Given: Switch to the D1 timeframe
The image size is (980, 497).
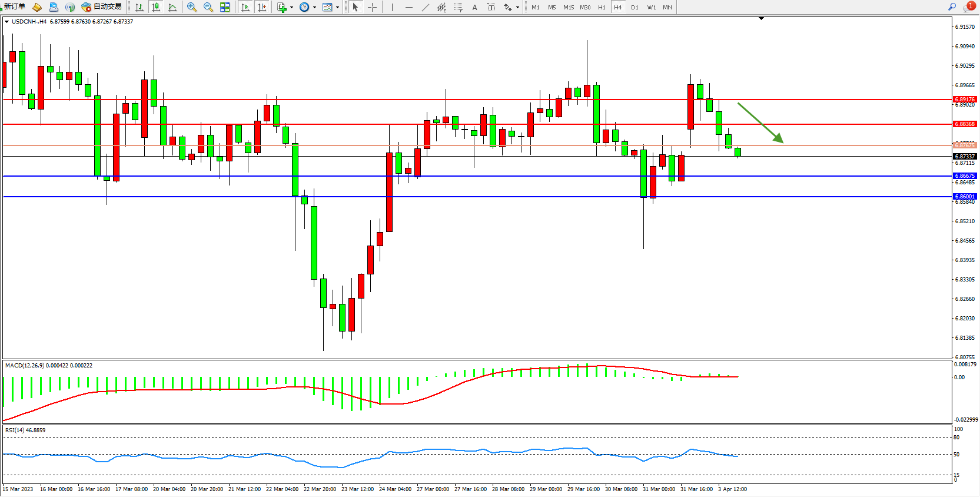Looking at the screenshot, I should click(x=634, y=8).
